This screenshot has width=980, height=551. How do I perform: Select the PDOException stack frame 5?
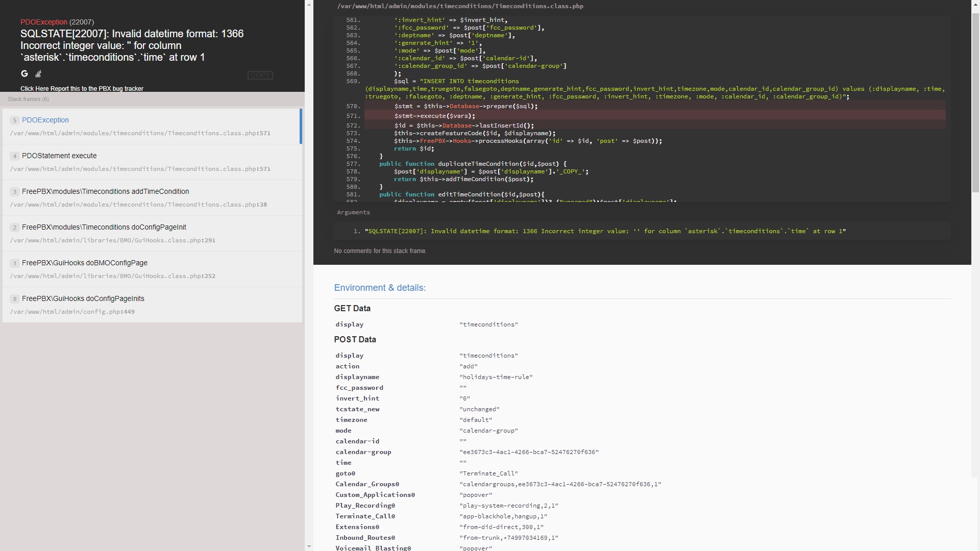click(x=45, y=120)
